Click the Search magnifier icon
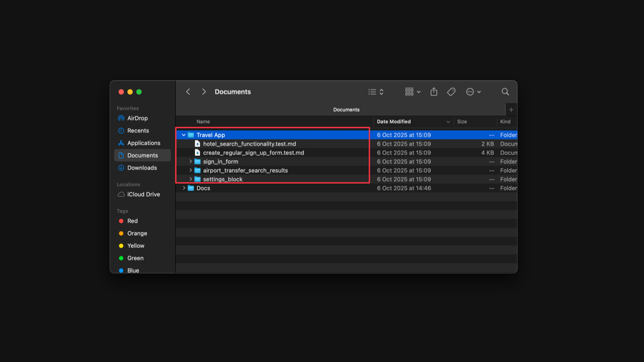 (505, 92)
